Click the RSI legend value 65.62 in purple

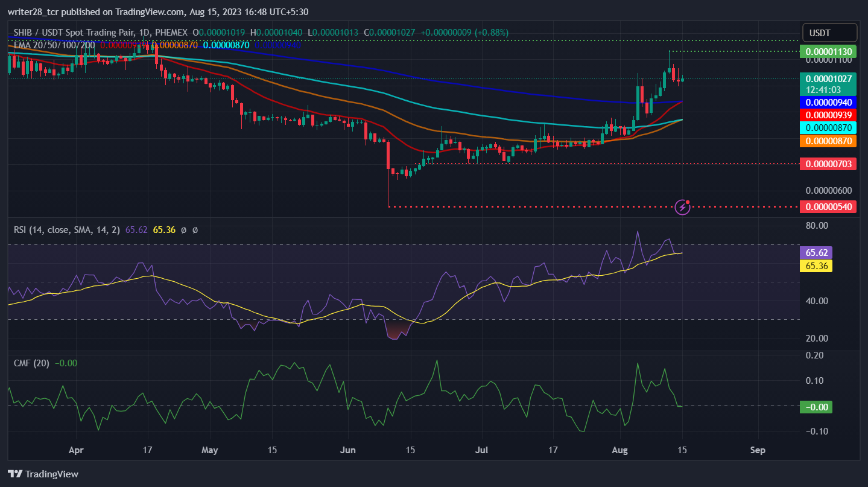pos(136,230)
